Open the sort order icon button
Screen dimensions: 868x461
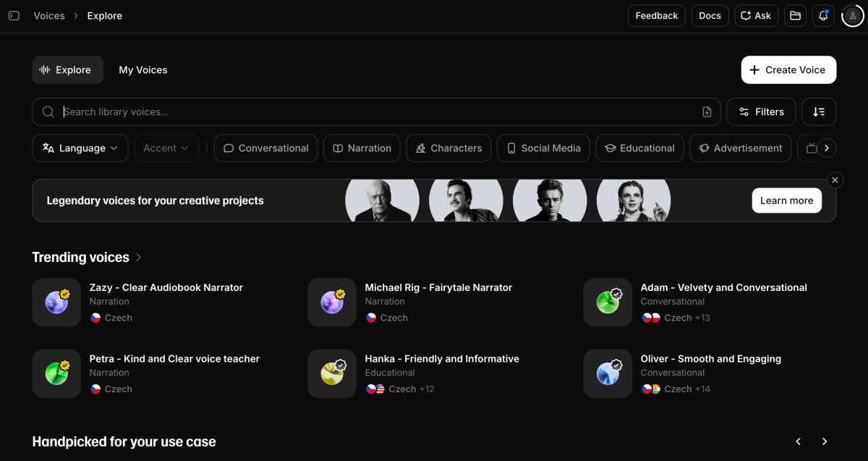click(819, 111)
